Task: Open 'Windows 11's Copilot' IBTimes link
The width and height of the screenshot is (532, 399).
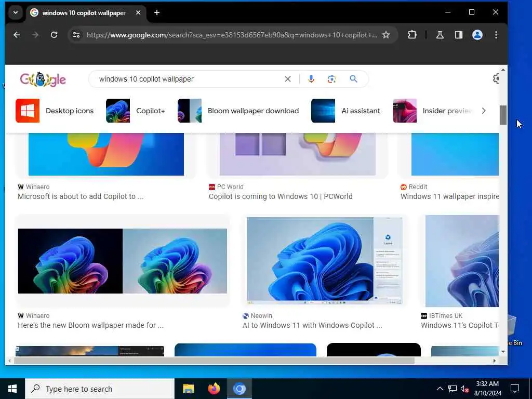Action: pyautogui.click(x=460, y=325)
